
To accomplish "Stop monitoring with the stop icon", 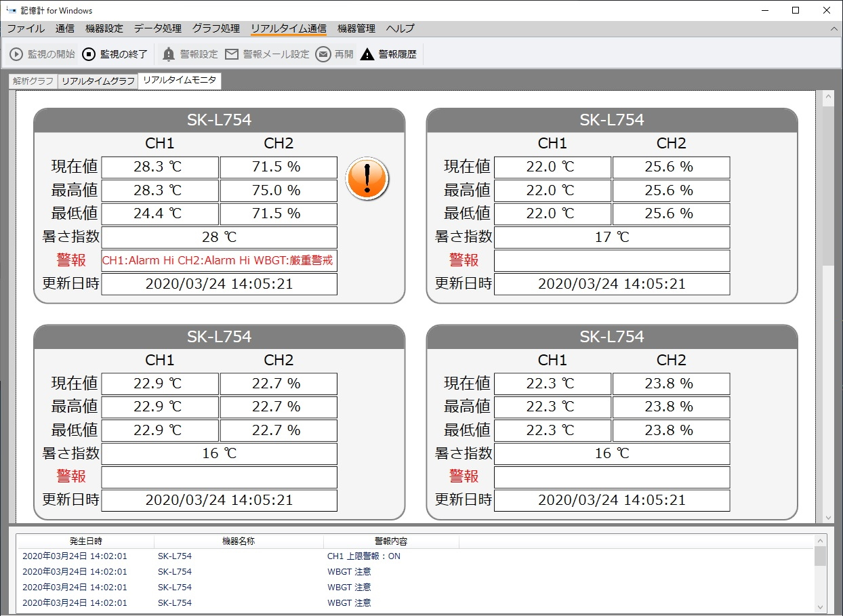I will tap(89, 54).
